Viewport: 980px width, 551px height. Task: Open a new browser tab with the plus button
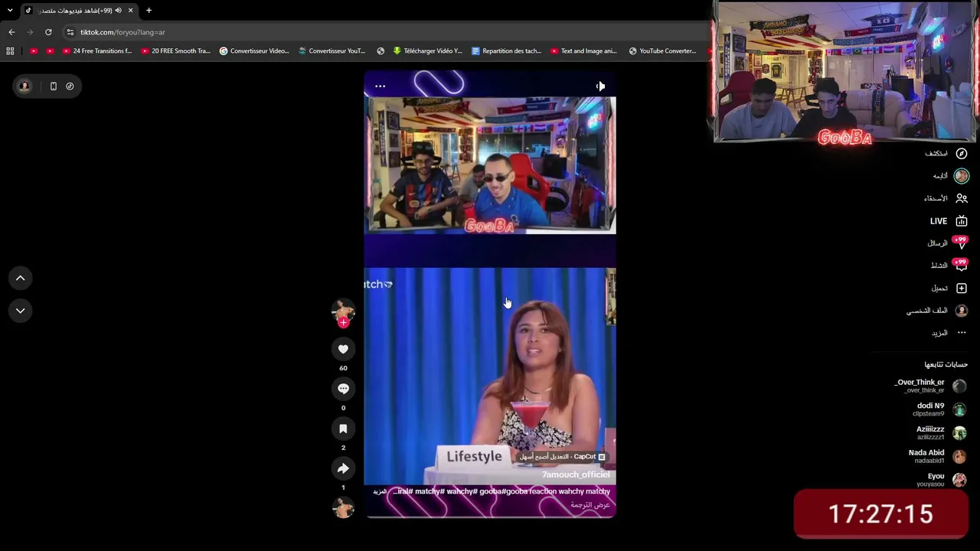point(149,10)
